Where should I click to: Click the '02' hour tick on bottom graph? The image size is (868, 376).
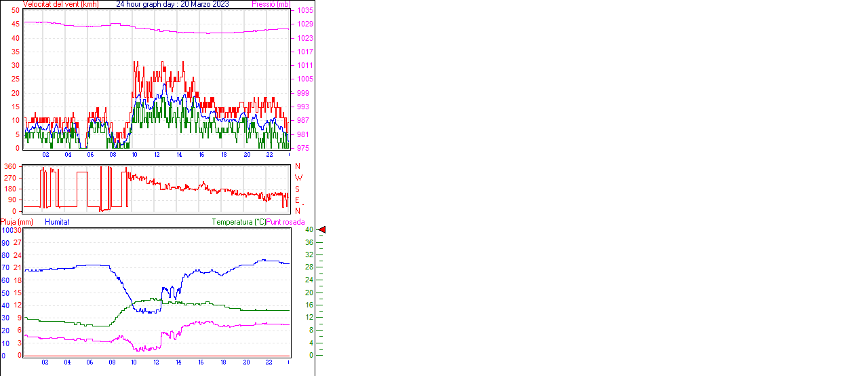coord(45,362)
